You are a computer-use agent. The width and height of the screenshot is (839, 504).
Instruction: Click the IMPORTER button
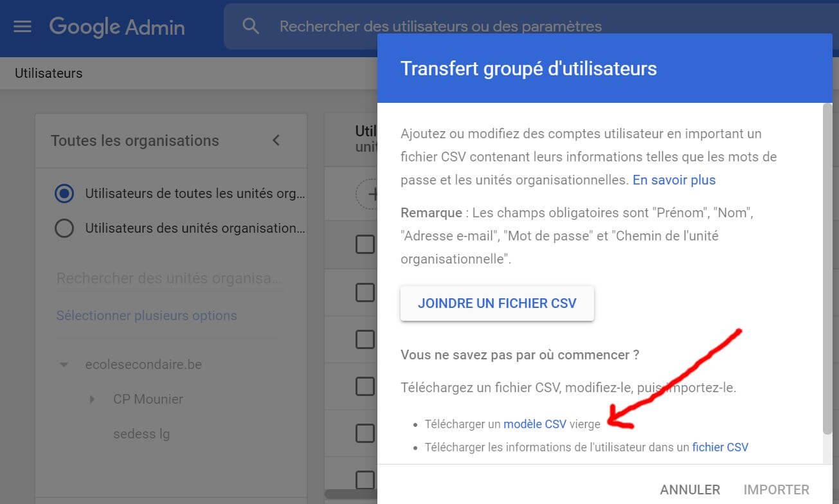click(x=776, y=490)
